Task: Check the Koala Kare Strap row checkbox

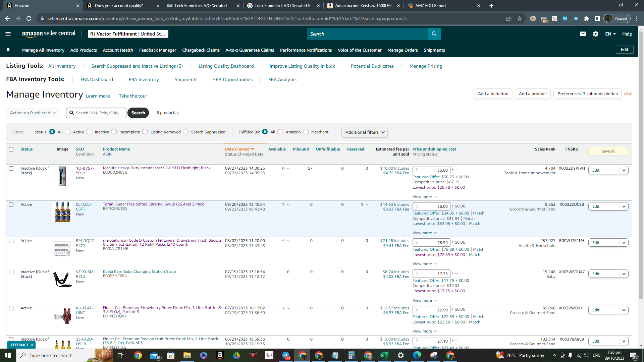Action: (x=11, y=272)
